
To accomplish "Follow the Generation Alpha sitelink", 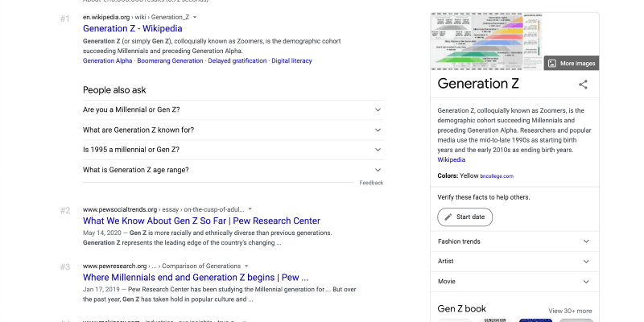I will pos(108,61).
